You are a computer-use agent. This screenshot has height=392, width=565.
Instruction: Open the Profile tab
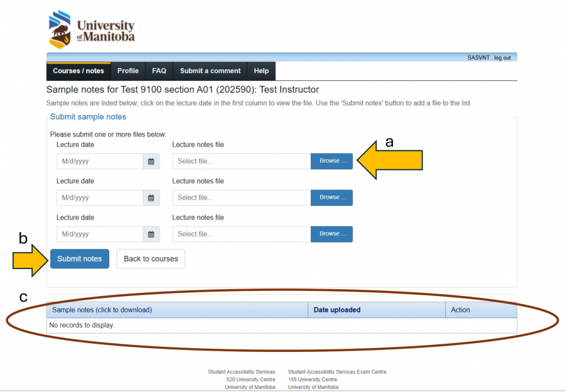click(x=127, y=71)
